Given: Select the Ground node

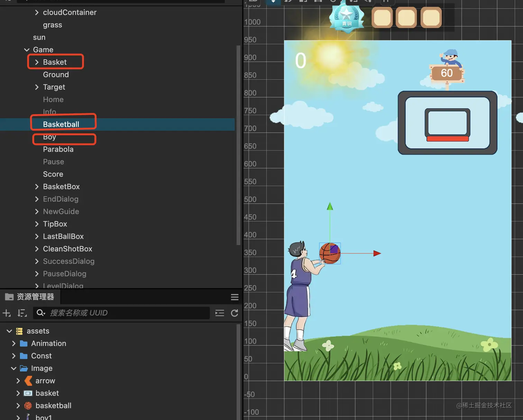Looking at the screenshot, I should click(56, 75).
